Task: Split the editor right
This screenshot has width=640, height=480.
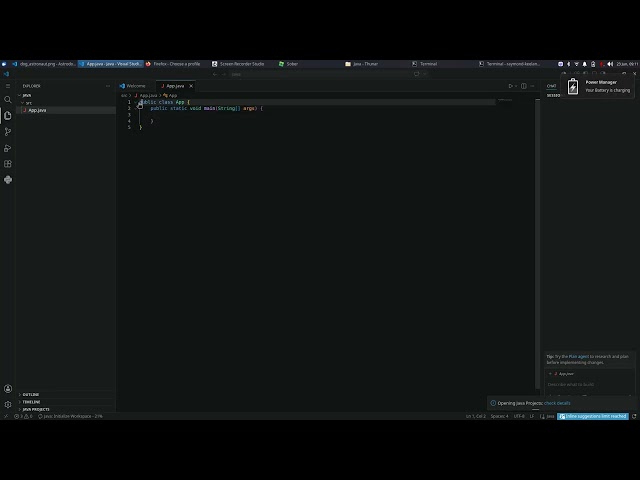Action: click(x=524, y=86)
